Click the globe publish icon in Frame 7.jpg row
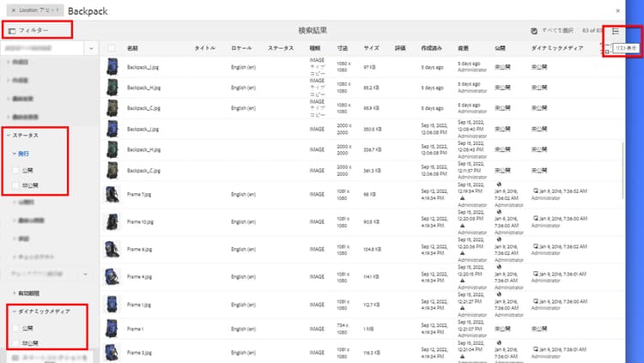Screen dimensions: 644x363 point(499,185)
